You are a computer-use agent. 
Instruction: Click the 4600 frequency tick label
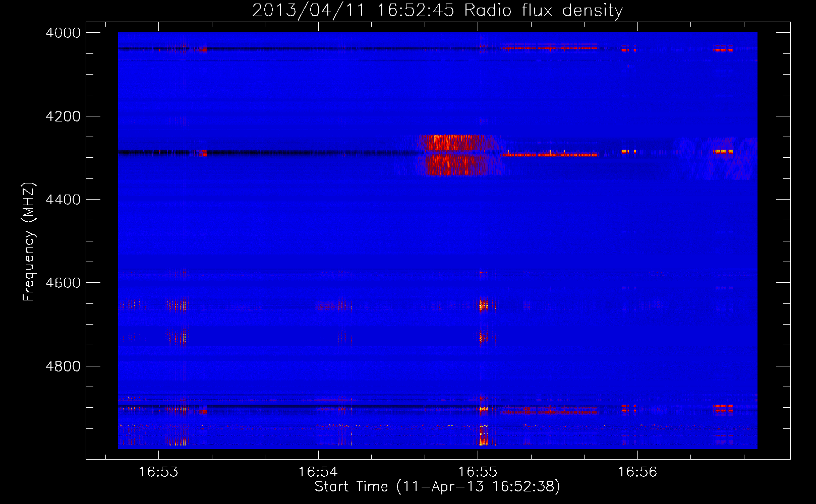pyautogui.click(x=63, y=283)
